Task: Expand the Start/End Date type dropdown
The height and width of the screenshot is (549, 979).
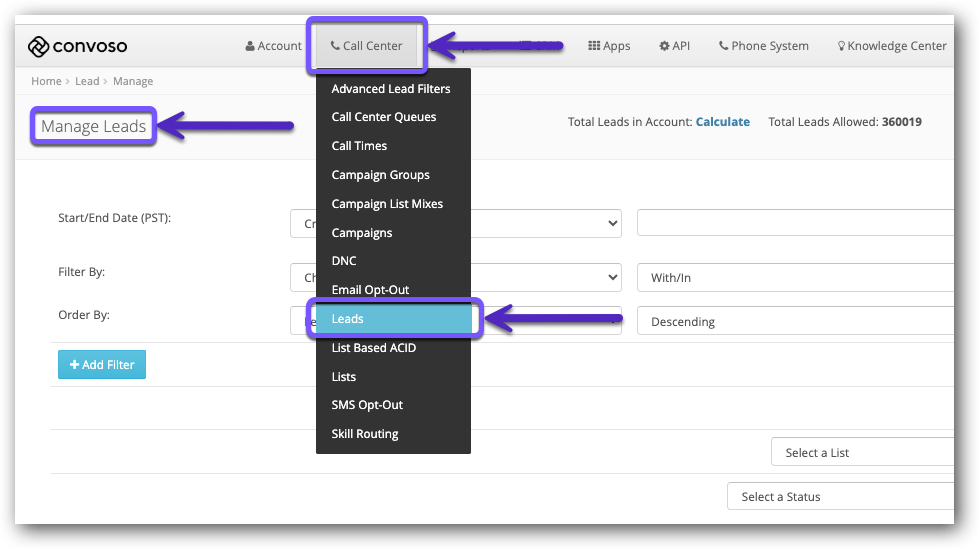Action: (456, 224)
